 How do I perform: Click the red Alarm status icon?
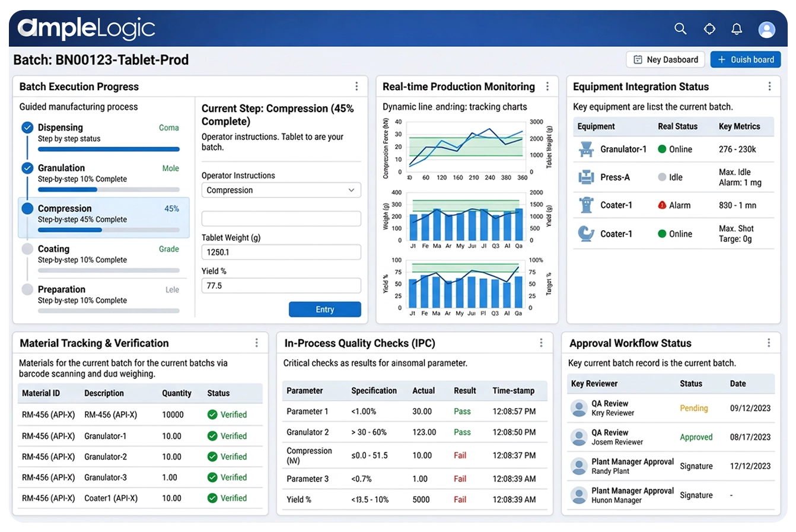pyautogui.click(x=662, y=205)
